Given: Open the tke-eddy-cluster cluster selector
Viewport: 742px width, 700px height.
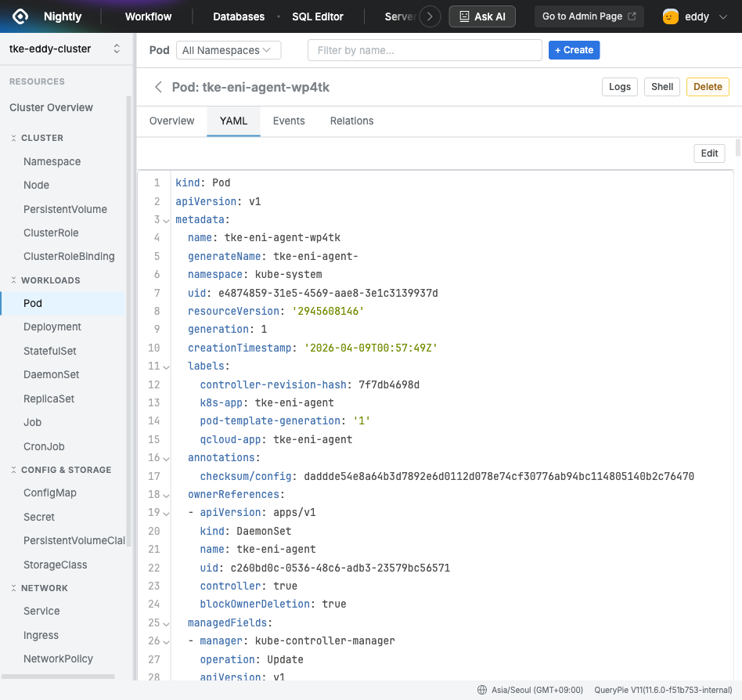Looking at the screenshot, I should point(66,49).
